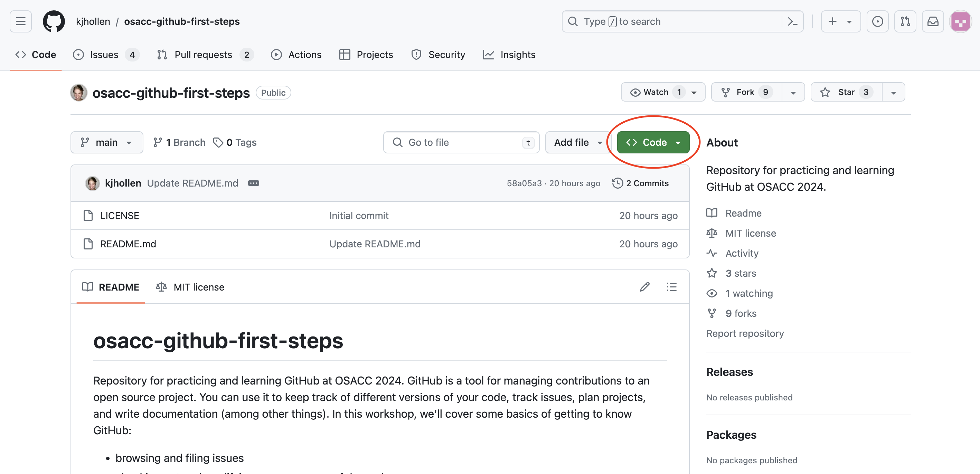
Task: Open the command palette icon in search
Action: point(792,21)
